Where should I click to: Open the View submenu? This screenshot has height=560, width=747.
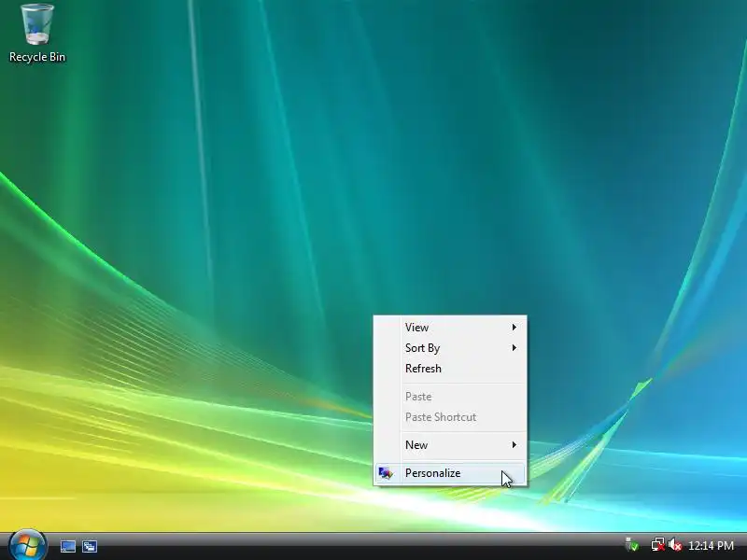[x=450, y=328]
